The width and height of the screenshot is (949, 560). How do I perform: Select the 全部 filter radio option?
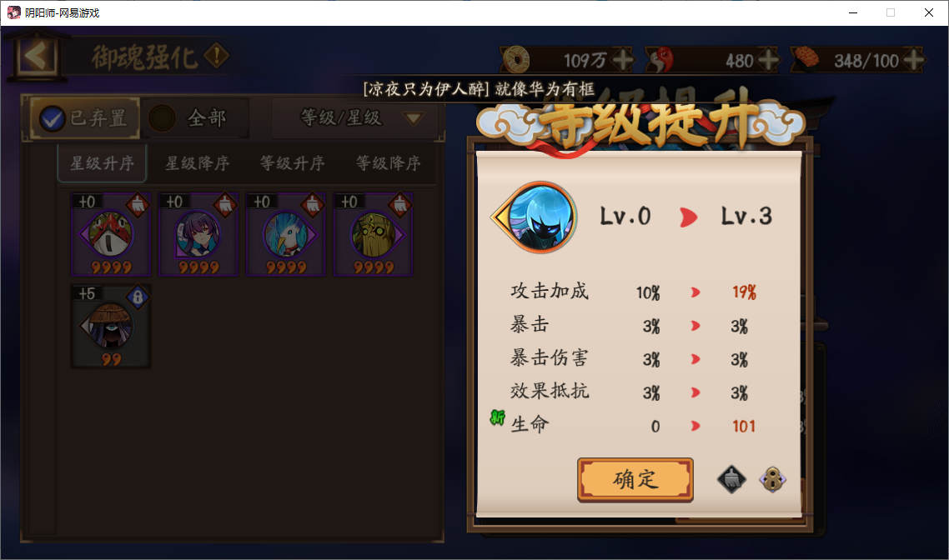[162, 118]
